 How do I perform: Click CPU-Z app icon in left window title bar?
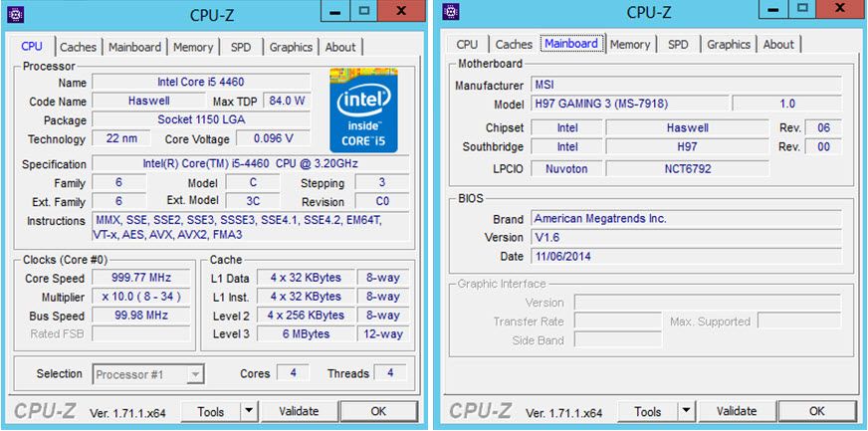pos(15,14)
